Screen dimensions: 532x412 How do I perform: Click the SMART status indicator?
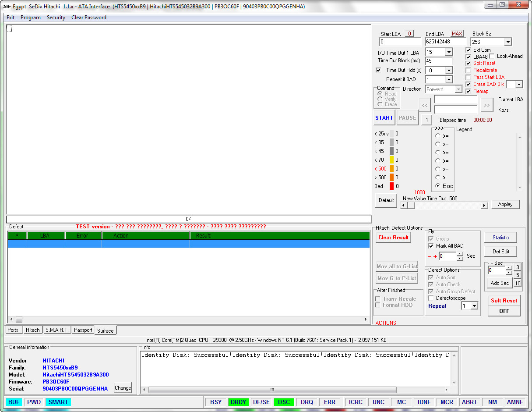(x=58, y=402)
